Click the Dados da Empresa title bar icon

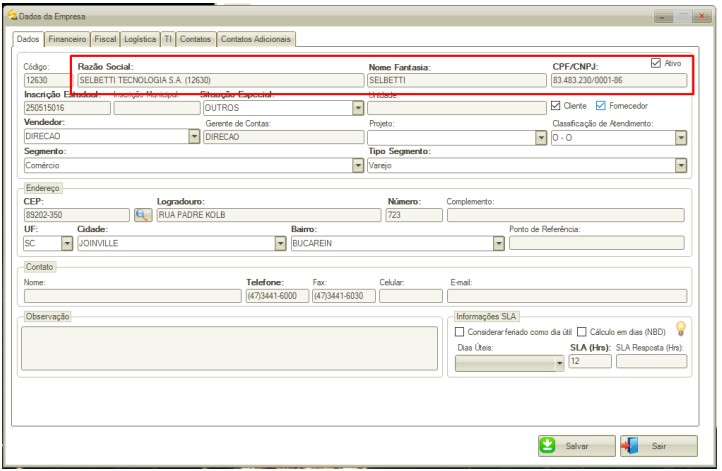coord(12,16)
